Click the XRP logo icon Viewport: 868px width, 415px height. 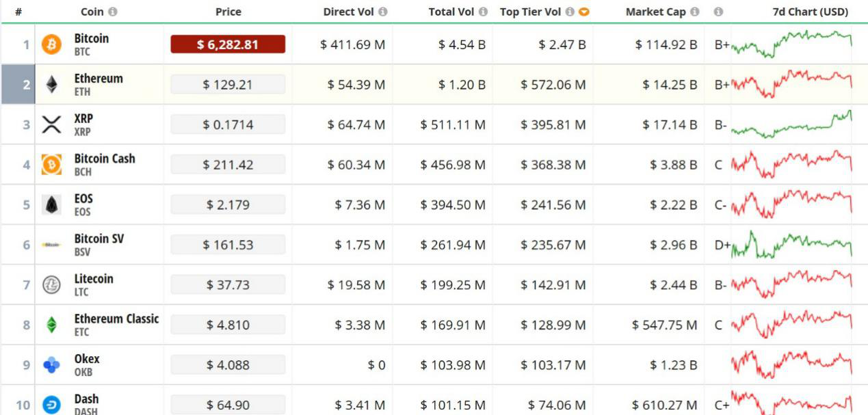[51, 125]
